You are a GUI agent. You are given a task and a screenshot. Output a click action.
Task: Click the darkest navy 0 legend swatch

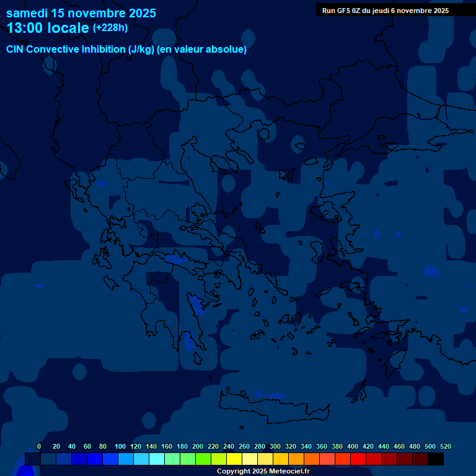coord(33,459)
